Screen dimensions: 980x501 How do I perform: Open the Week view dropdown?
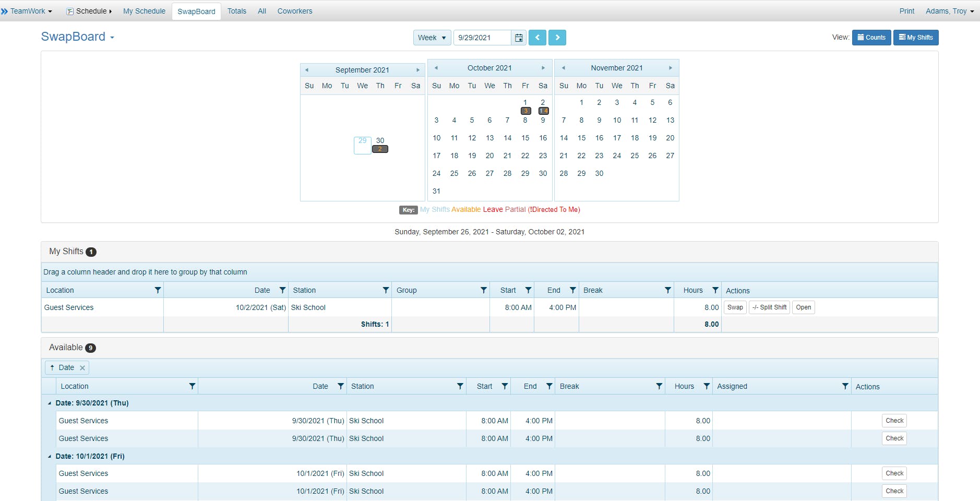point(432,37)
